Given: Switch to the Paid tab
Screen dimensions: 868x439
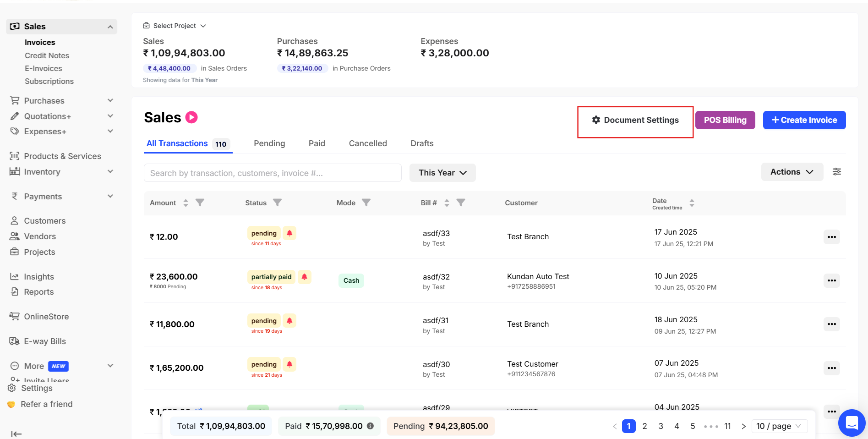Looking at the screenshot, I should (x=317, y=143).
